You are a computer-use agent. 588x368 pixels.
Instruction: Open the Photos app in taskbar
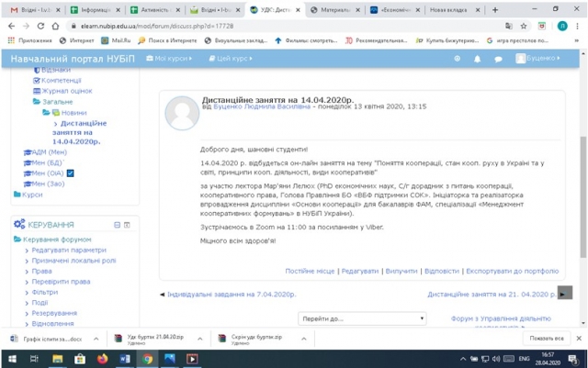pyautogui.click(x=169, y=359)
